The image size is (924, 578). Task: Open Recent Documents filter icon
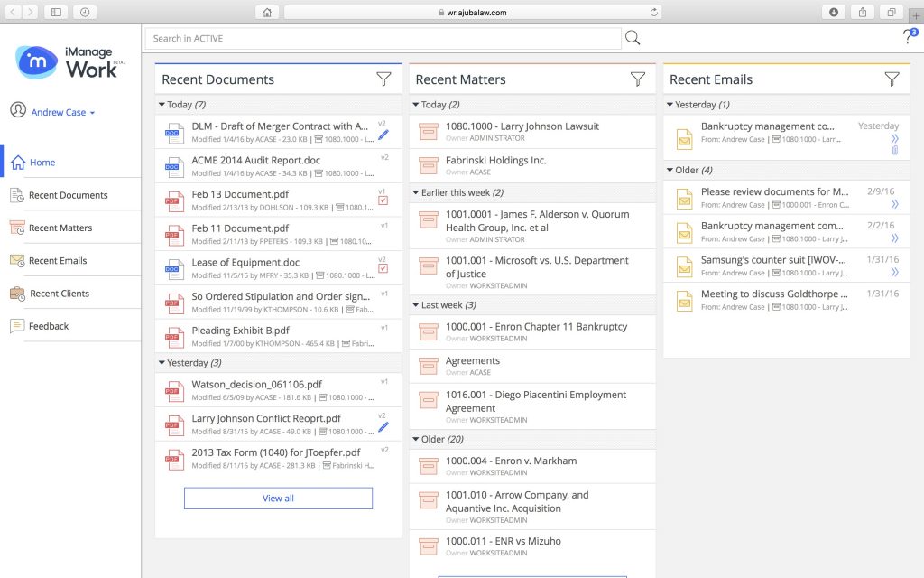[383, 79]
